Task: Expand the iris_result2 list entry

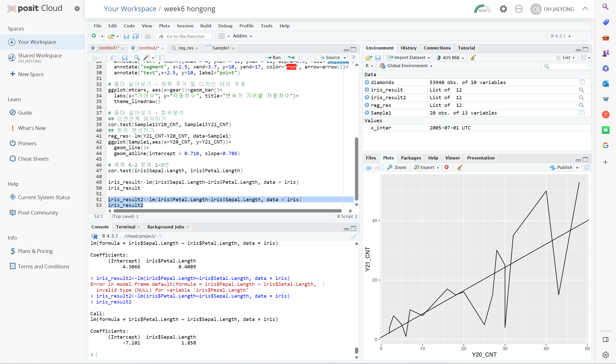Action: pos(367,97)
